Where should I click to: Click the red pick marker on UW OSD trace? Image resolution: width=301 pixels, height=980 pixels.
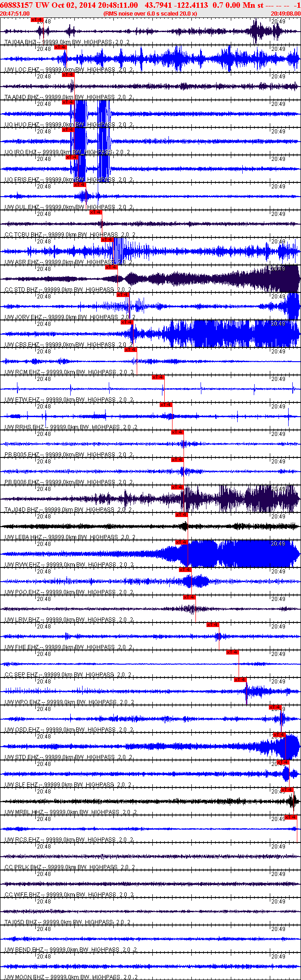(x=275, y=707)
